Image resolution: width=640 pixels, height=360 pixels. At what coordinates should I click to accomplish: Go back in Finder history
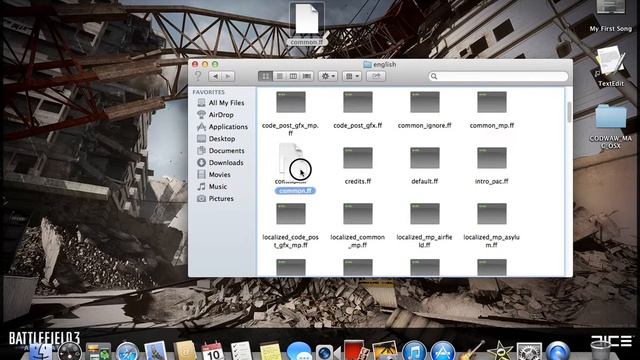coord(215,76)
